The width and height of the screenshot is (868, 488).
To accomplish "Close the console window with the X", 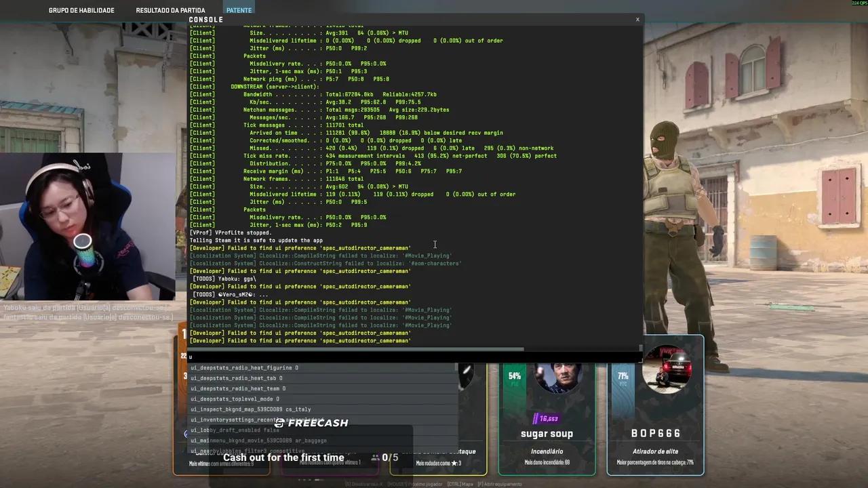I will pyautogui.click(x=637, y=20).
